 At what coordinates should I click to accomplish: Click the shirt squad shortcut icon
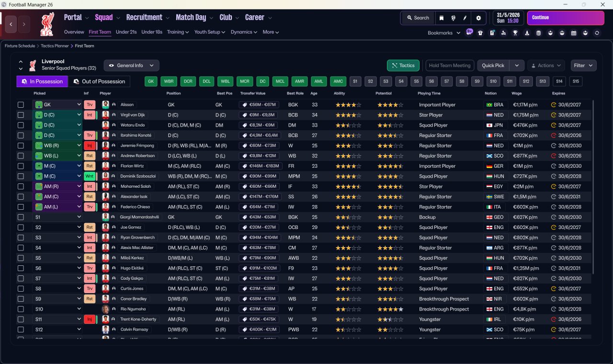coord(480,33)
